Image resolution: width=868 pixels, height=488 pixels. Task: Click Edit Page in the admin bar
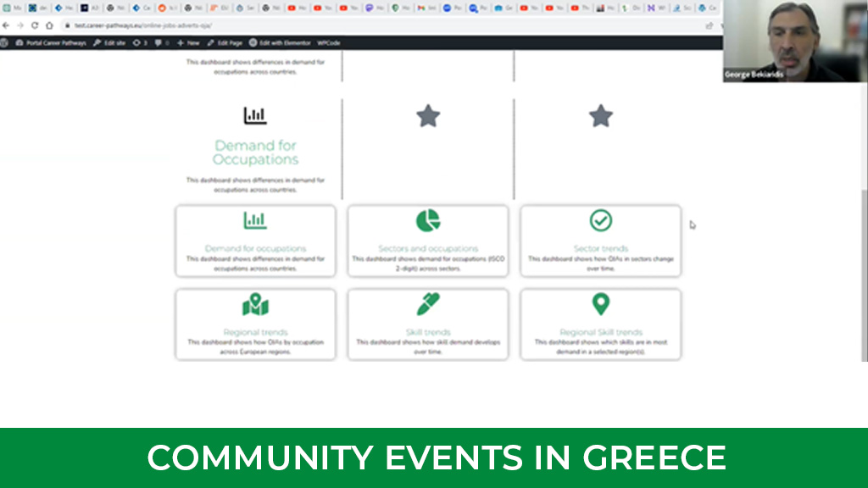pyautogui.click(x=225, y=42)
